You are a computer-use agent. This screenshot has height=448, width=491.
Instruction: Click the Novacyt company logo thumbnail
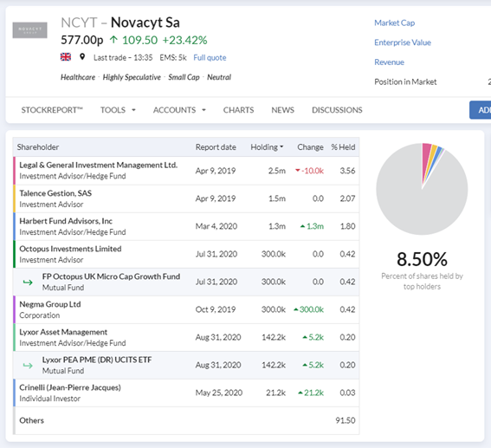[x=29, y=30]
